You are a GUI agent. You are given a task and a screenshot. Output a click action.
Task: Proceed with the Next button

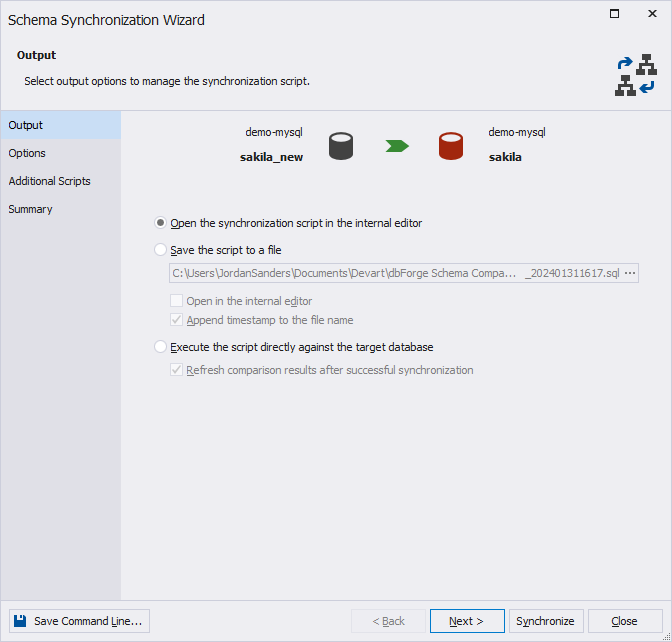pos(467,621)
